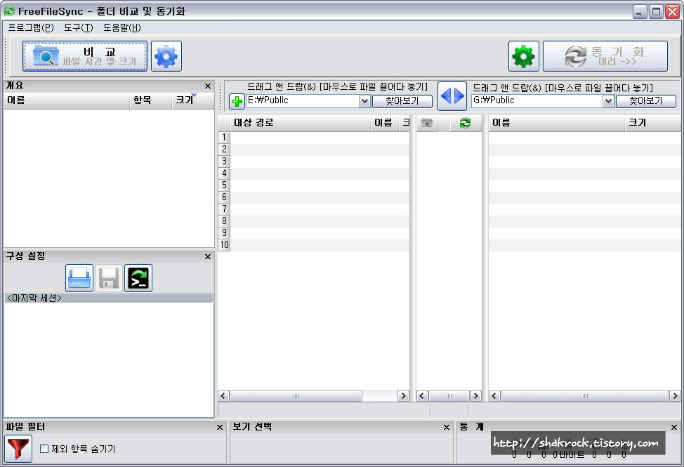Close the 보기 선택 panel
684x467 pixels.
pos(446,427)
